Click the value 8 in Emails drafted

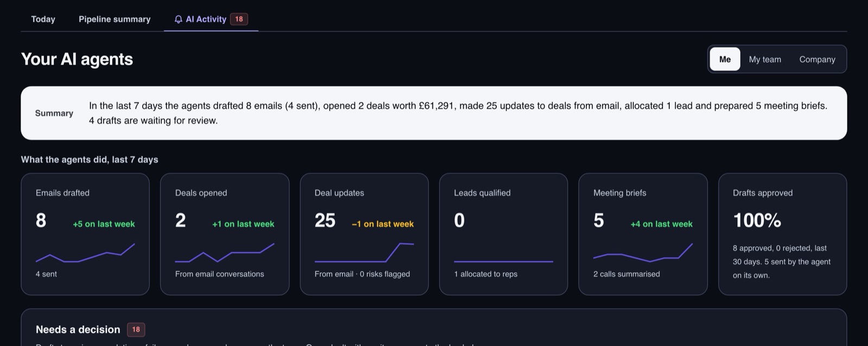click(41, 220)
